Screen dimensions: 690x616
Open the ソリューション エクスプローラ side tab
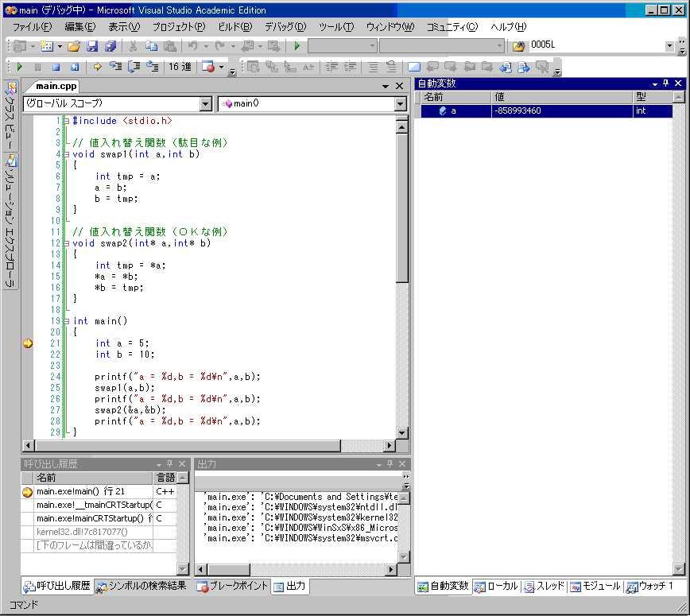pos(10,221)
